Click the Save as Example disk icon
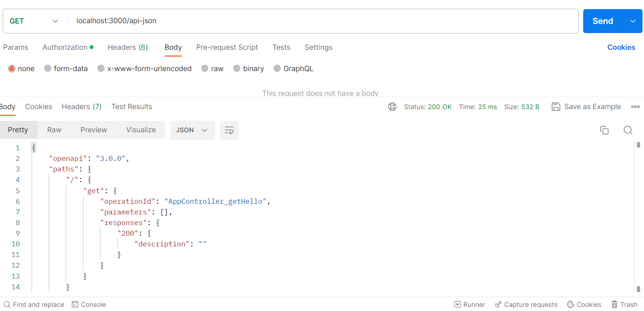Viewport: 644px width, 311px height. click(x=556, y=107)
